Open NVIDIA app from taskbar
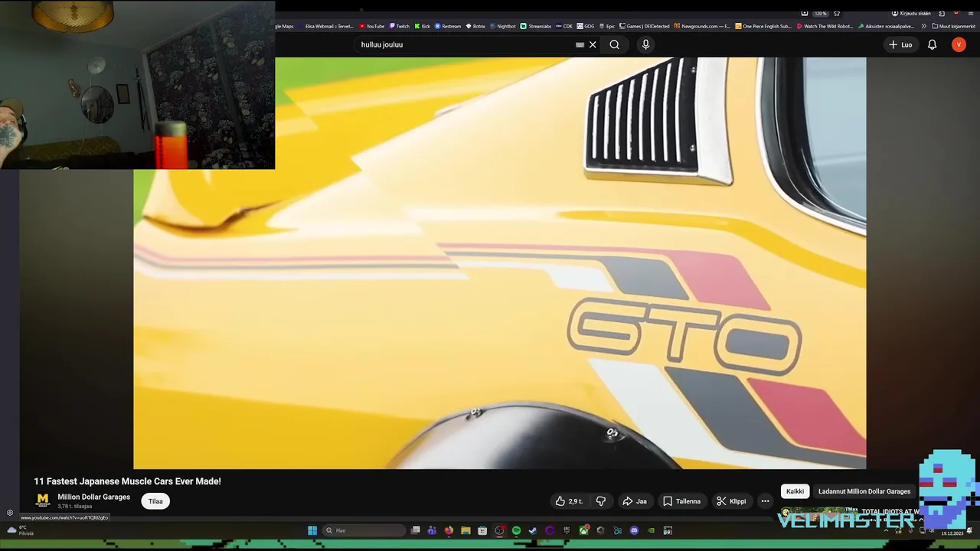Viewport: 980px width, 551px height. point(651,530)
